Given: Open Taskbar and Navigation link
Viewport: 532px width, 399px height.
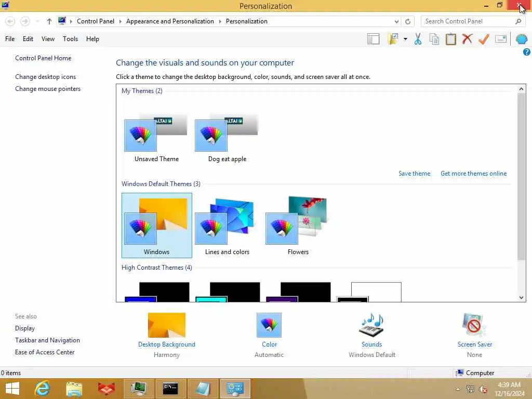Looking at the screenshot, I should pos(47,340).
